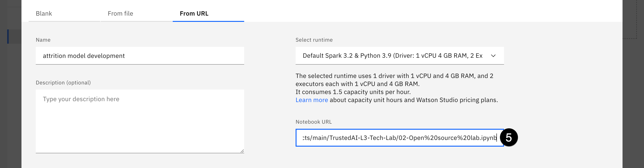The image size is (644, 168).
Task: Click the Notebook URL label
Action: tap(314, 122)
